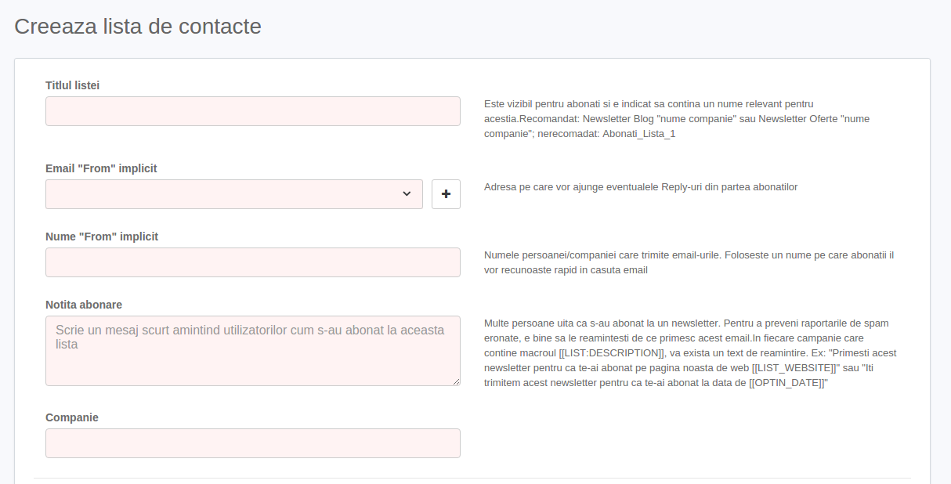
Task: Click the "Creeaza lista de contacte" heading
Action: 138,26
